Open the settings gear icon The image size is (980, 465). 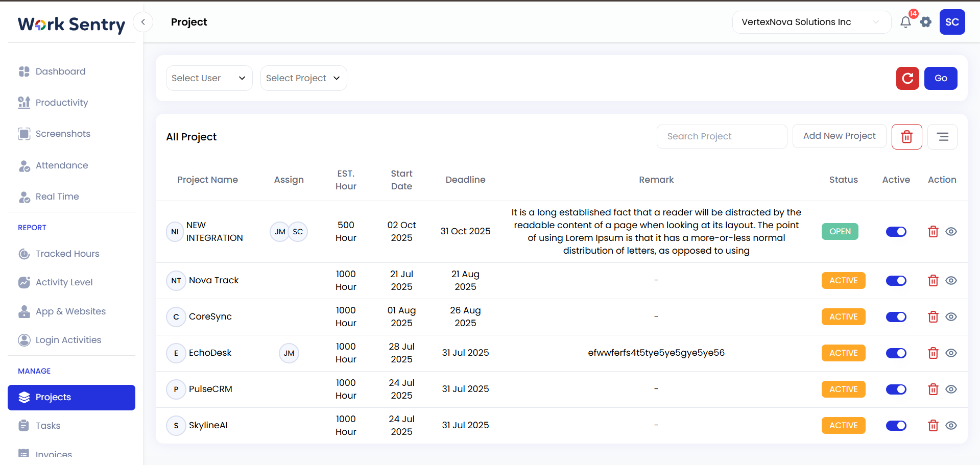coord(926,22)
